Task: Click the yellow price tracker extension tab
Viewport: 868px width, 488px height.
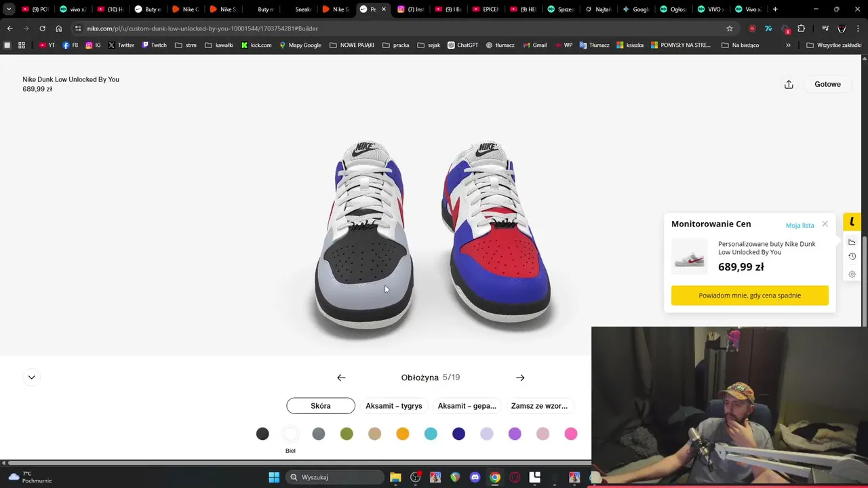Action: pyautogui.click(x=852, y=222)
